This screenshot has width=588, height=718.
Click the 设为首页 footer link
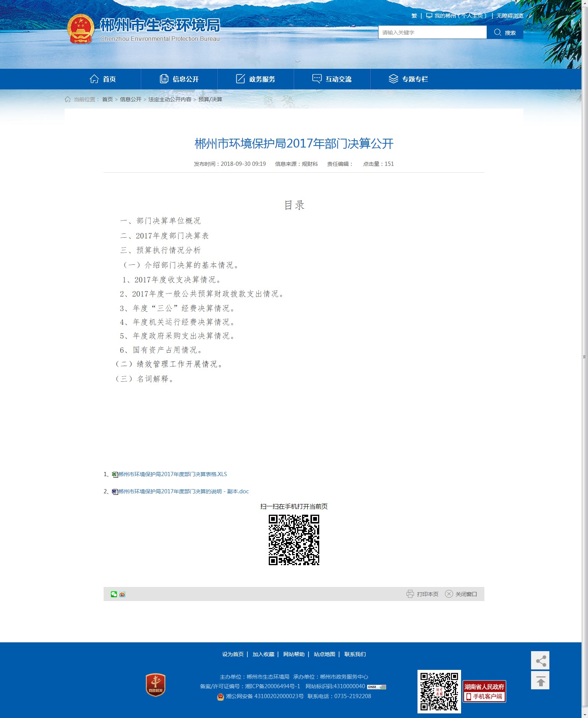tap(233, 654)
